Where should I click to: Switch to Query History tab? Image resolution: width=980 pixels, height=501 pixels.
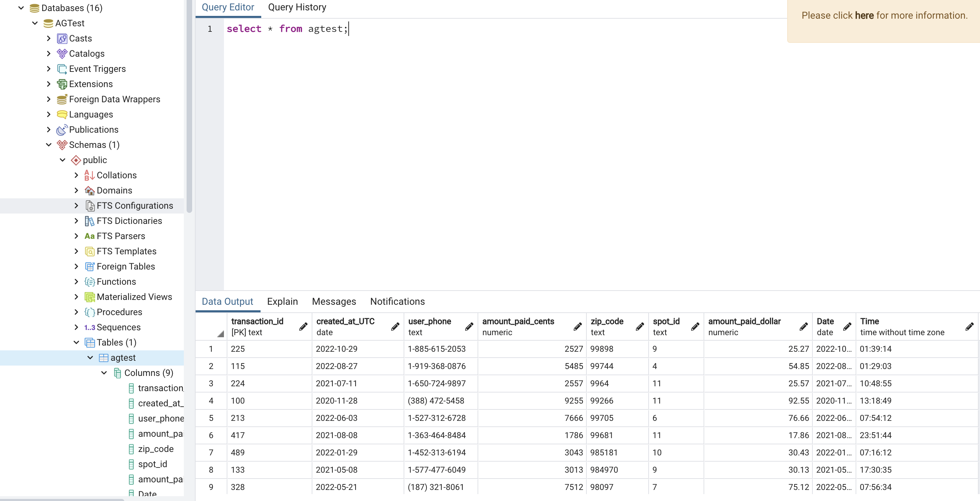[297, 7]
